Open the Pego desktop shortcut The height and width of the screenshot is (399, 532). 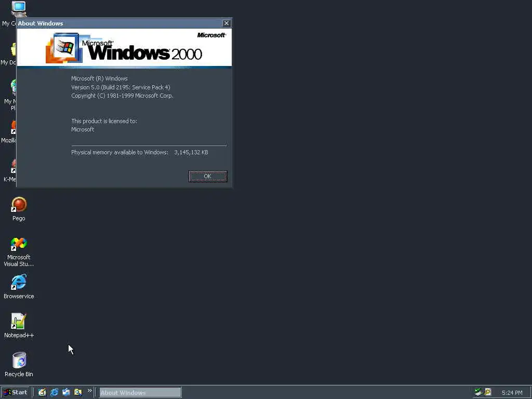(x=19, y=209)
